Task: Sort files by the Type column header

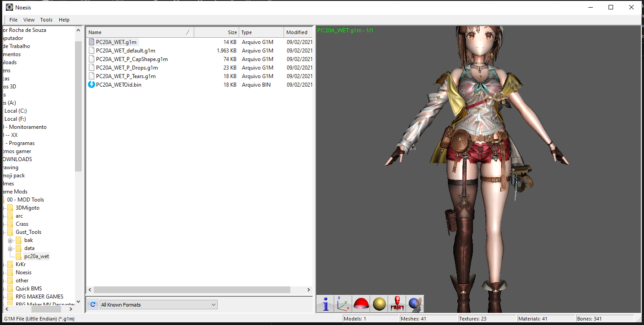Action: tap(261, 32)
